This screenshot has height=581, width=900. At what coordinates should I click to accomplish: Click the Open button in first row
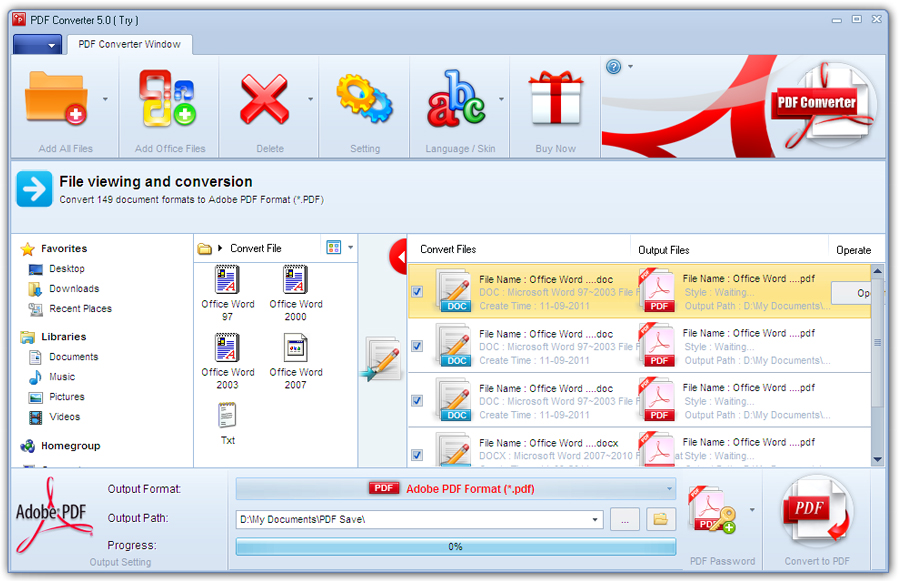point(851,293)
